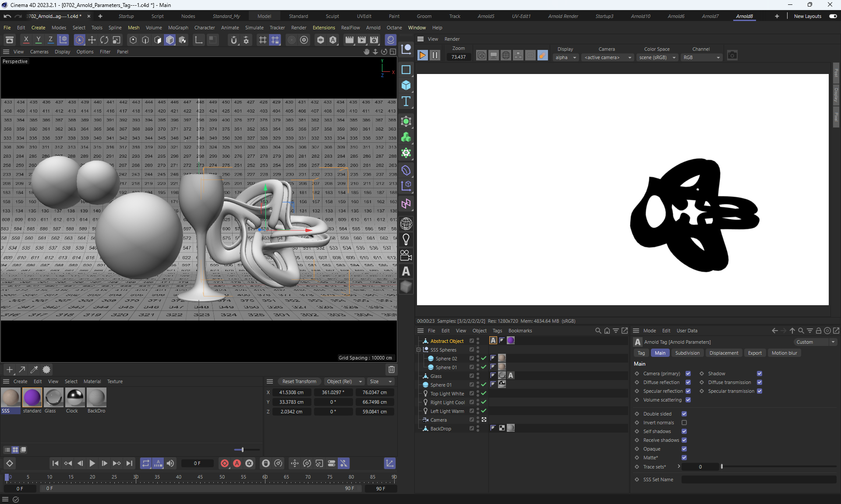Uncheck the Camera (primary) visibility checkbox
841x504 pixels.
(688, 374)
